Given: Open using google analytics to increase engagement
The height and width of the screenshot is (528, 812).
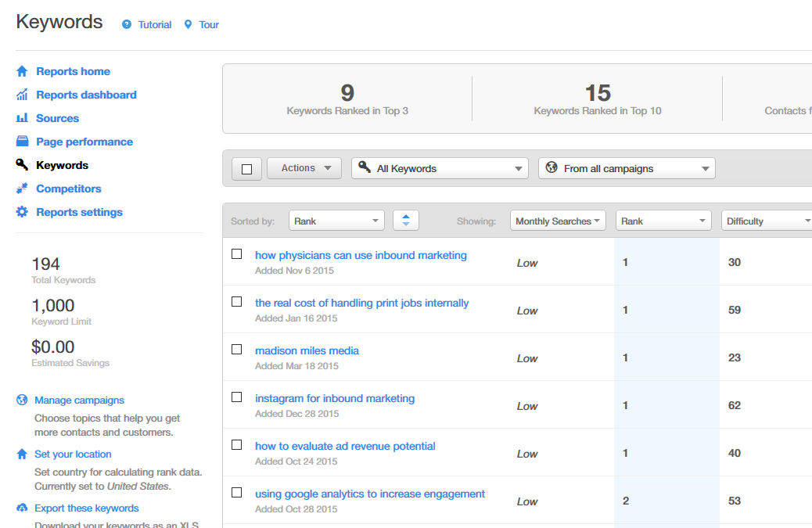Looking at the screenshot, I should (370, 494).
